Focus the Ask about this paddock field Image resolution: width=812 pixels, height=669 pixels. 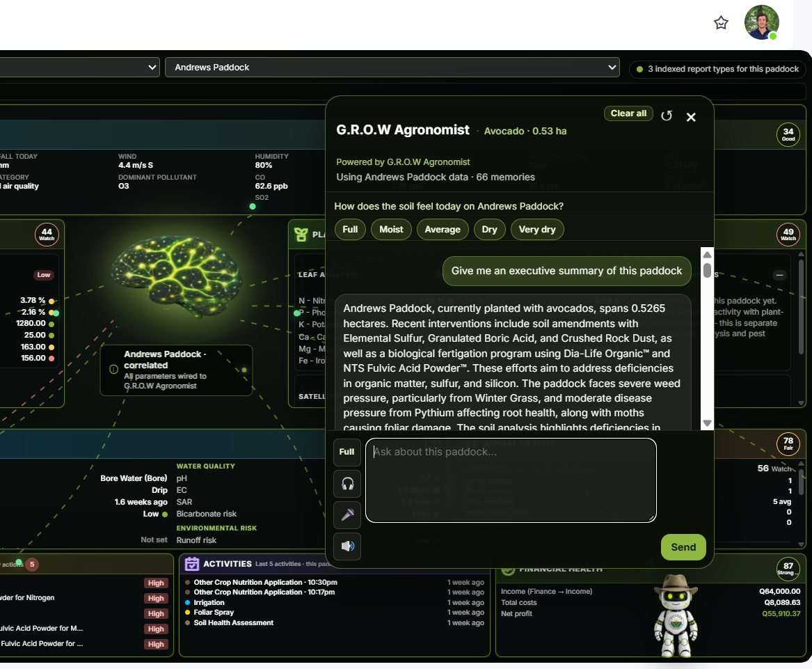pos(511,480)
